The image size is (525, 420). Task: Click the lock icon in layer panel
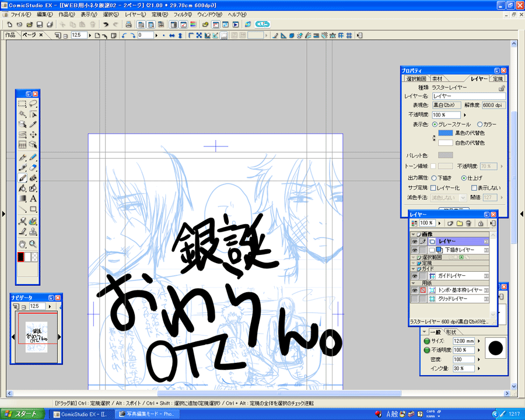coord(481,223)
